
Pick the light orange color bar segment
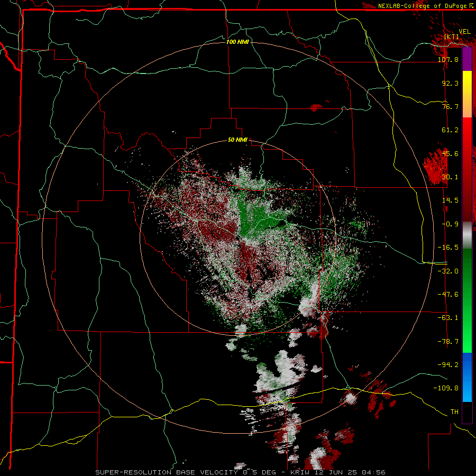[x=467, y=106]
